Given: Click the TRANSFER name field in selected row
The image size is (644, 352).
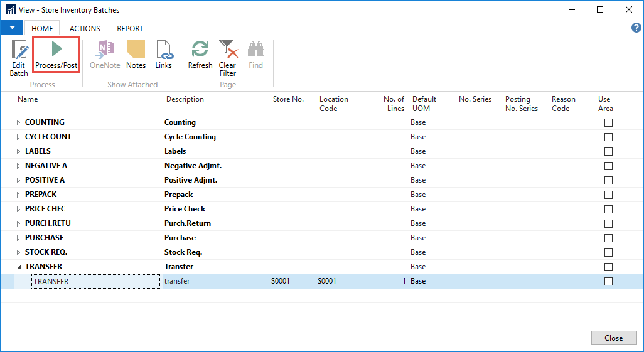Looking at the screenshot, I should click(95, 282).
